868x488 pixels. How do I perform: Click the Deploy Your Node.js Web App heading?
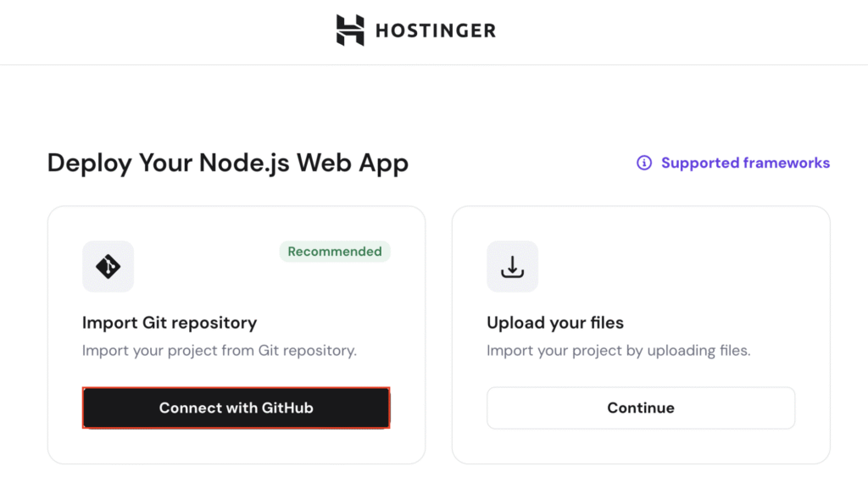tap(228, 163)
